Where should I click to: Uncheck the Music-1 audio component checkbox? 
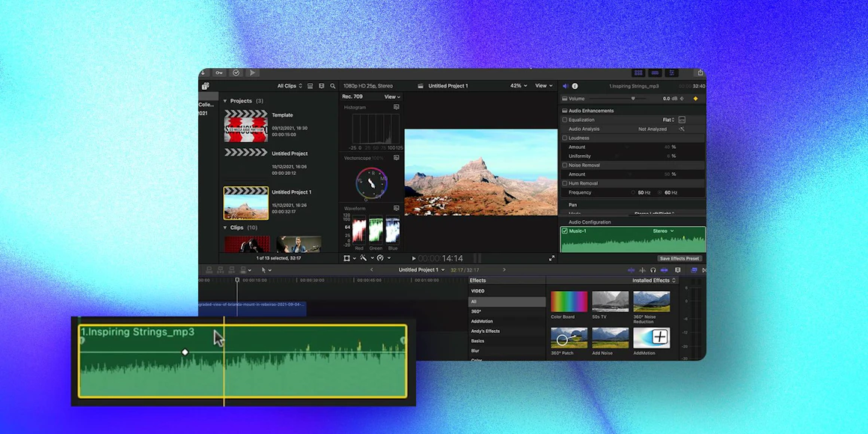[x=565, y=230]
